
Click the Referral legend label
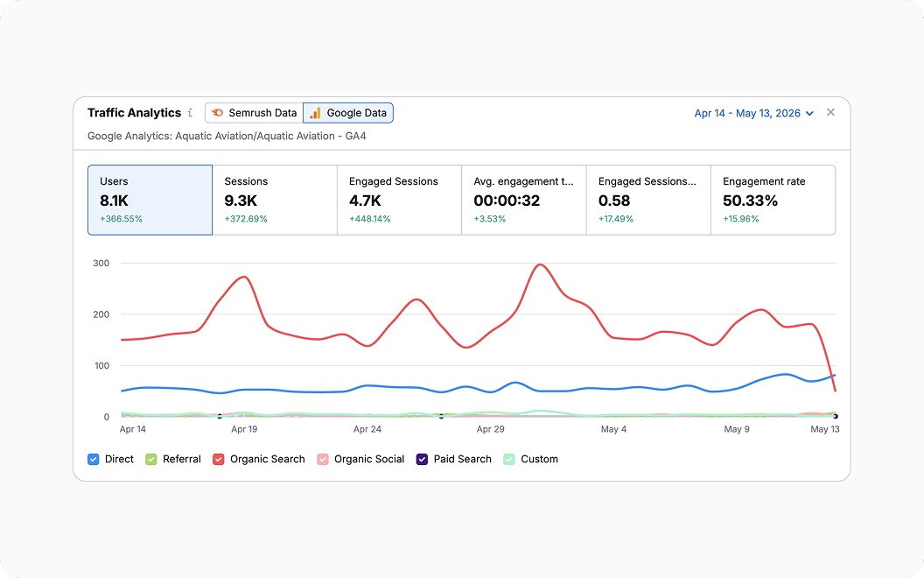coord(181,460)
